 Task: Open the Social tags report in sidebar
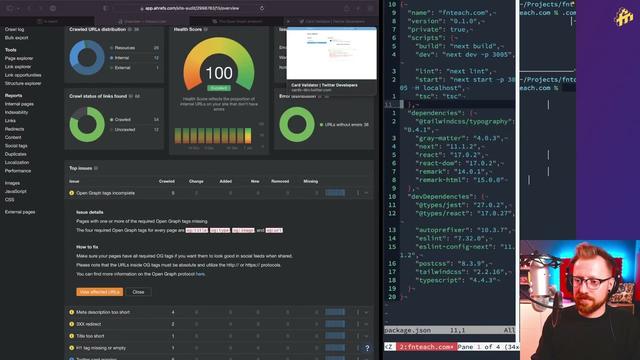[16, 146]
